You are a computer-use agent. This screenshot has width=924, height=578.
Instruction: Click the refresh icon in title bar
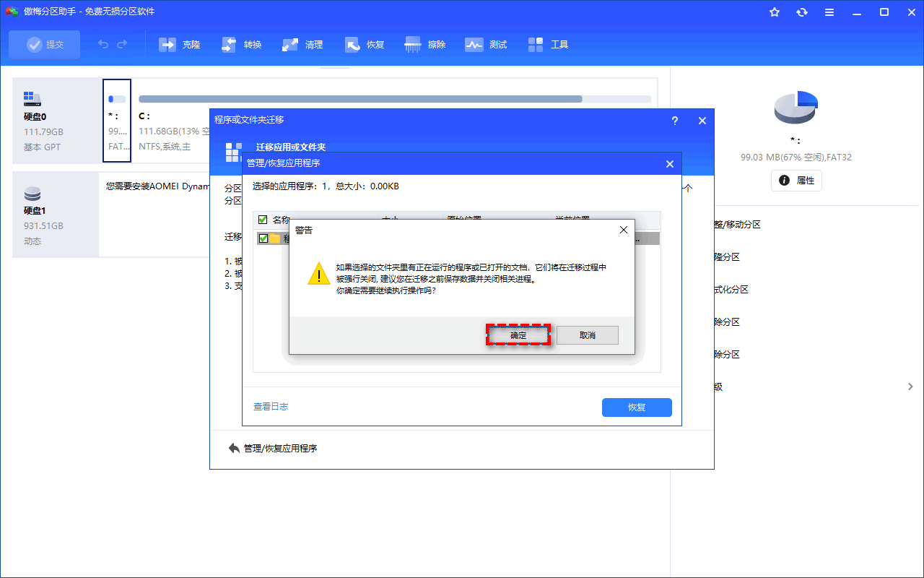tap(802, 12)
